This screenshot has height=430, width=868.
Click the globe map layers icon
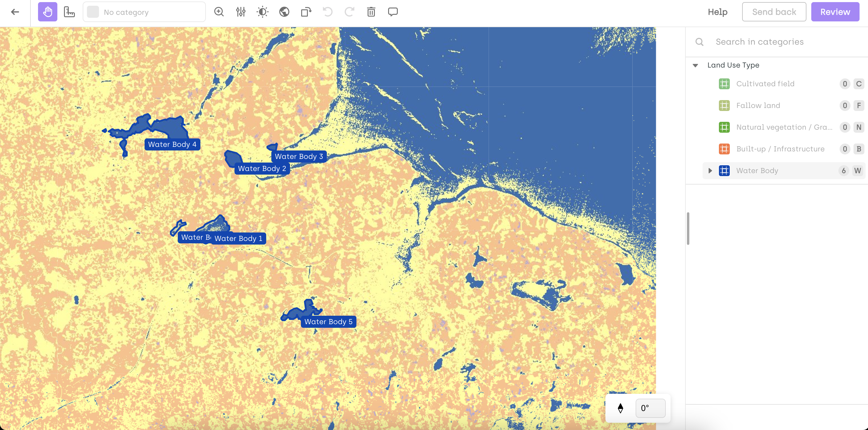click(x=284, y=12)
